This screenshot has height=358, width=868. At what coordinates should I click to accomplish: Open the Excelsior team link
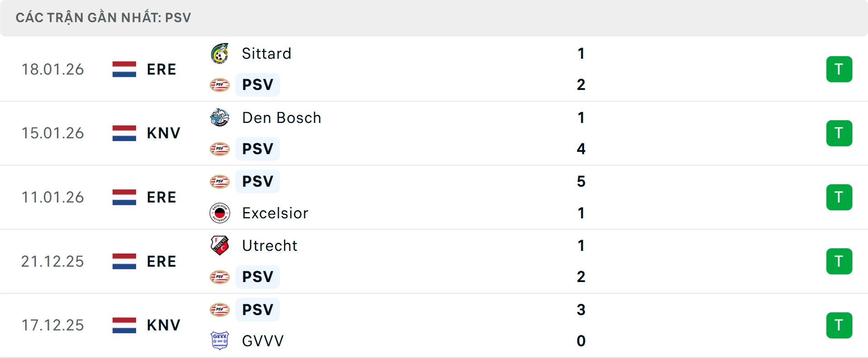(x=275, y=213)
